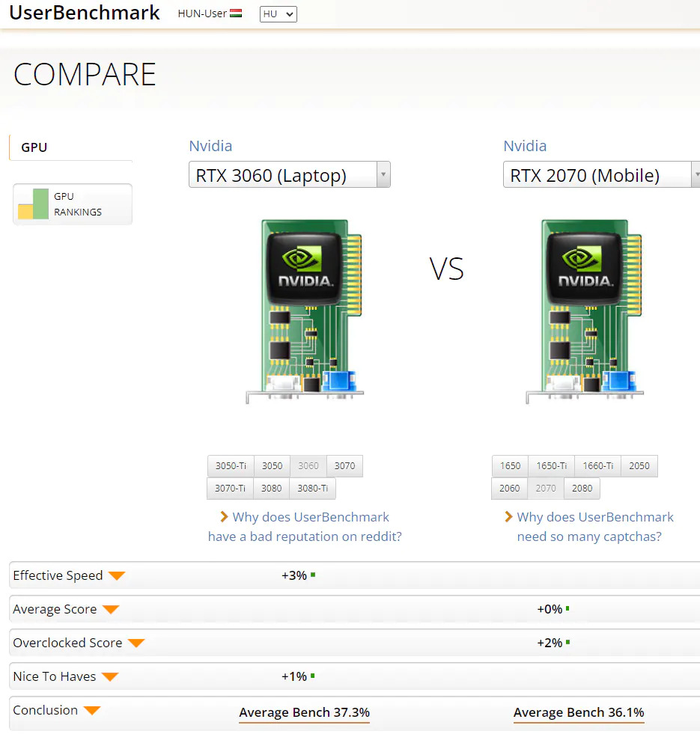Open GPU Rankings button
Screen dimensions: 700x734
coord(73,204)
